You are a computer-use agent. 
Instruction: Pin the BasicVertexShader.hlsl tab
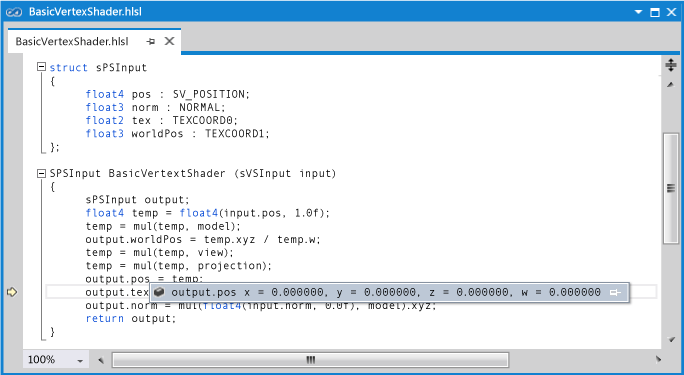click(151, 41)
